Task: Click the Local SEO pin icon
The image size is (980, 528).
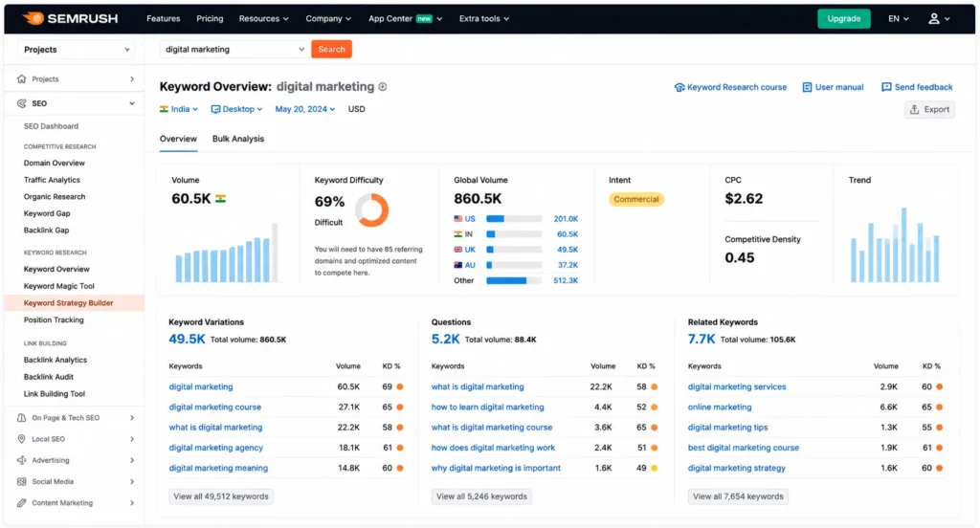Action: click(22, 439)
